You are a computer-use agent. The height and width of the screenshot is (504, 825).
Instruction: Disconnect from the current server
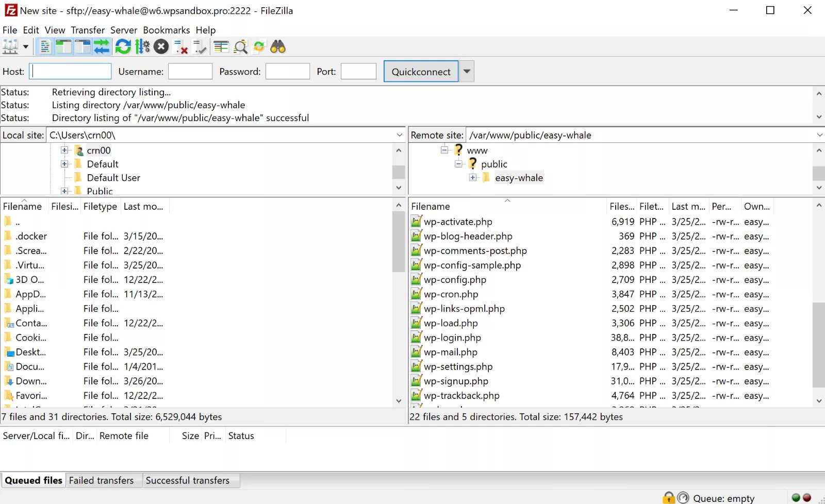pos(180,47)
